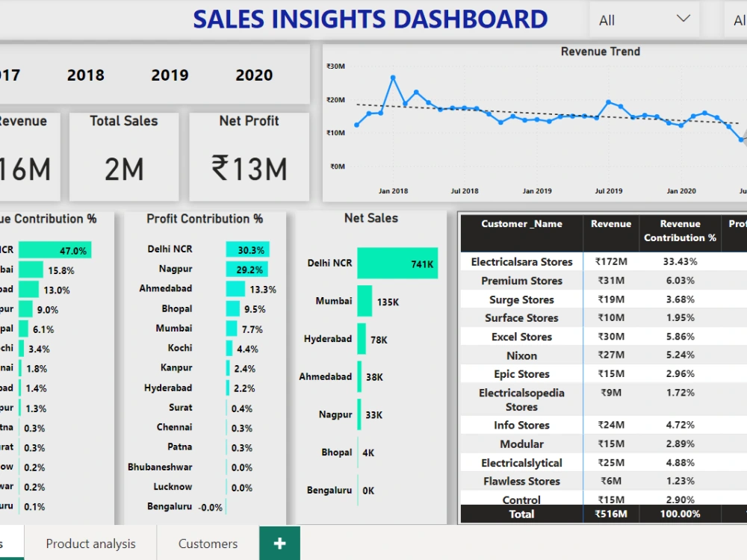Screen dimensions: 747x560
Task: Open the Customers tab
Action: (x=206, y=544)
